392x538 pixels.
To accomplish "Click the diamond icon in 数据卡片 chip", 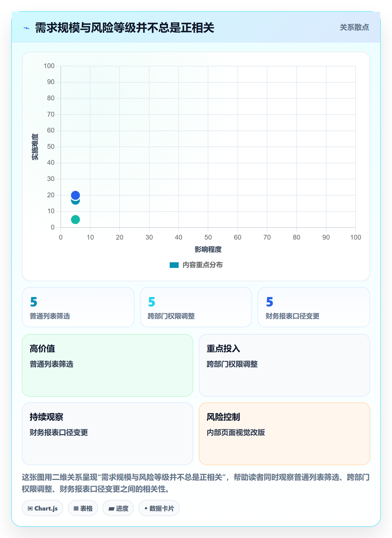I will tap(146, 508).
